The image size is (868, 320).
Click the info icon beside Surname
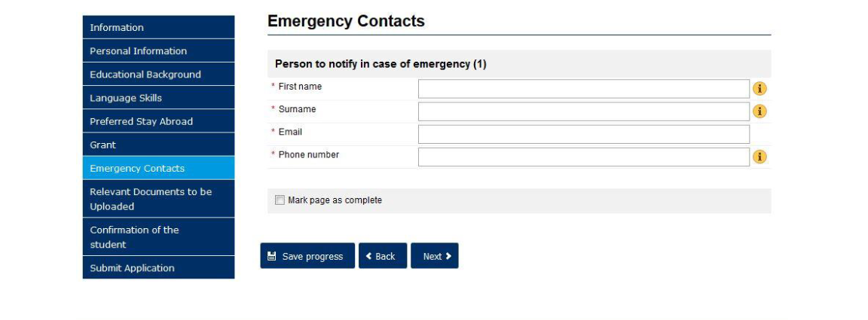(760, 111)
